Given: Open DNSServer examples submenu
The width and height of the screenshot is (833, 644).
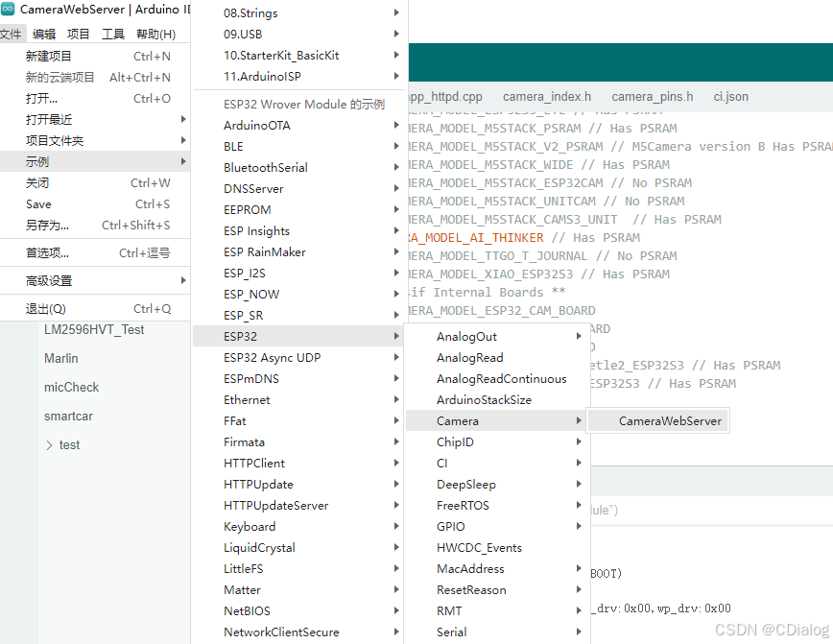Looking at the screenshot, I should point(300,189).
